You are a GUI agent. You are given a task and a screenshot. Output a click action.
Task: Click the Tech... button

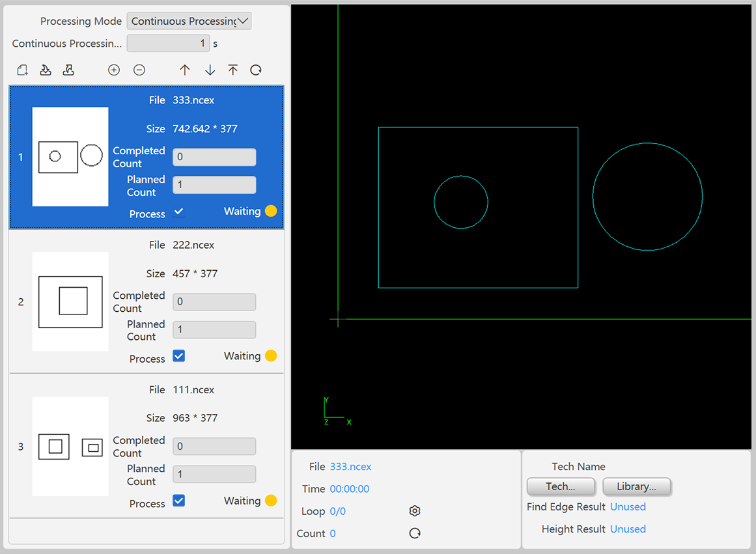point(561,486)
